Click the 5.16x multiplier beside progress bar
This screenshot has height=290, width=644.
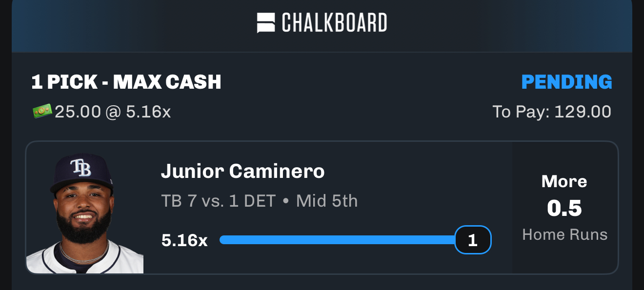coord(184,240)
